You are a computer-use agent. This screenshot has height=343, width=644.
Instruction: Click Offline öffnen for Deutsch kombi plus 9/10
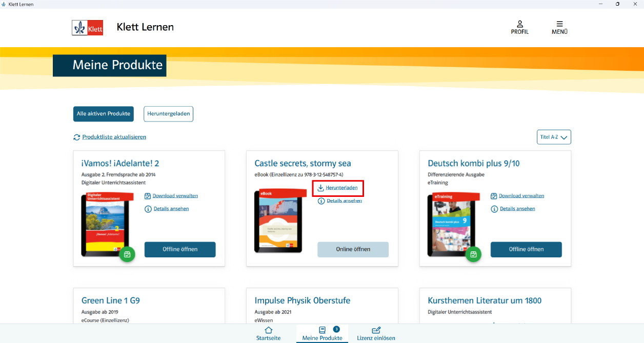(526, 250)
